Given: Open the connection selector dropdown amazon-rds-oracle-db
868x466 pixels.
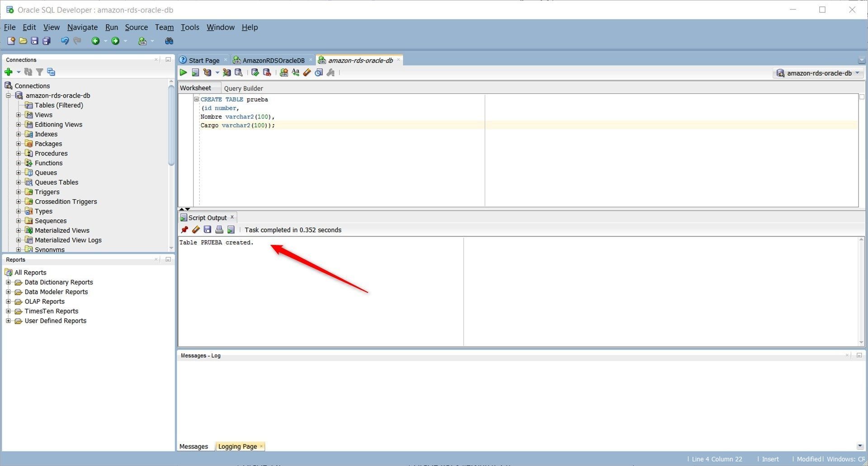Looking at the screenshot, I should [x=819, y=73].
